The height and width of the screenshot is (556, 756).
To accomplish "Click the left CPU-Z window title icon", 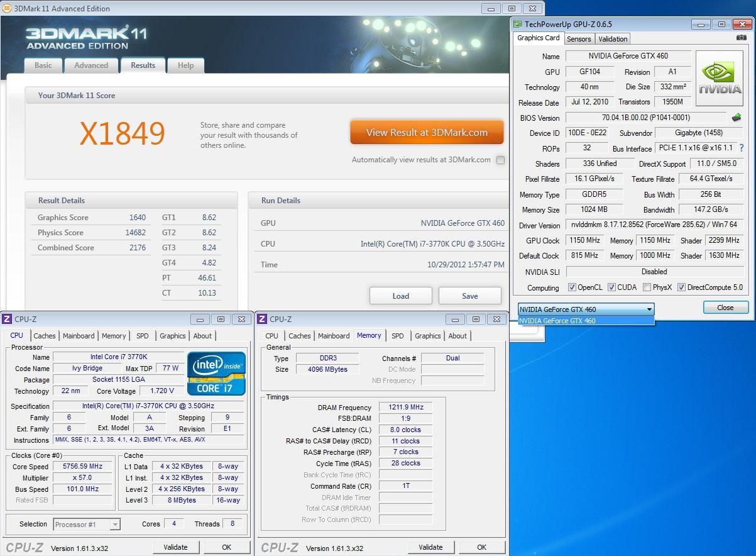I will click(x=7, y=319).
